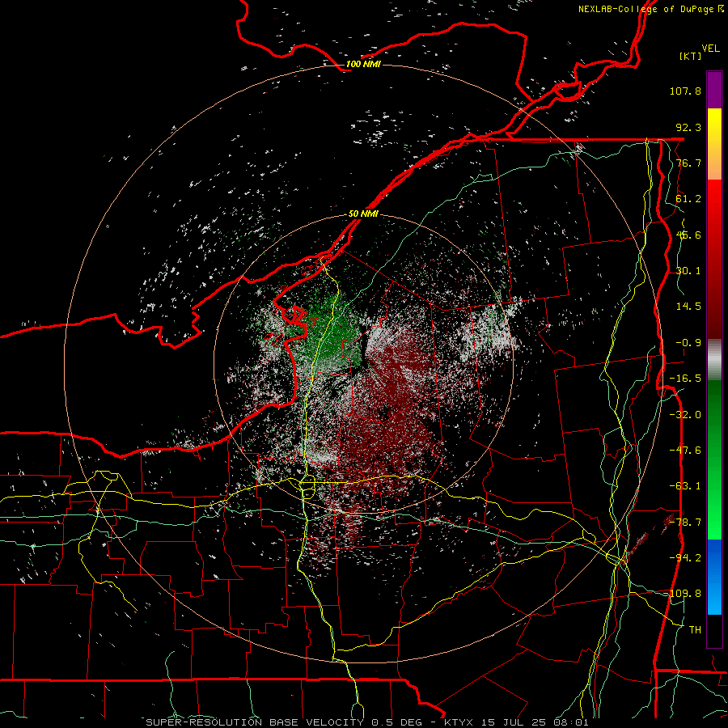Select the -0.9 velocity scale value

[688, 343]
